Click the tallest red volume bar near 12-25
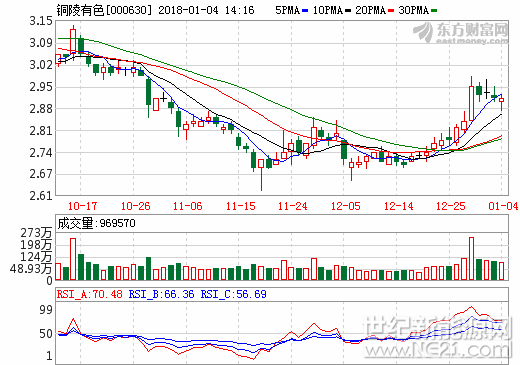 pos(471,259)
